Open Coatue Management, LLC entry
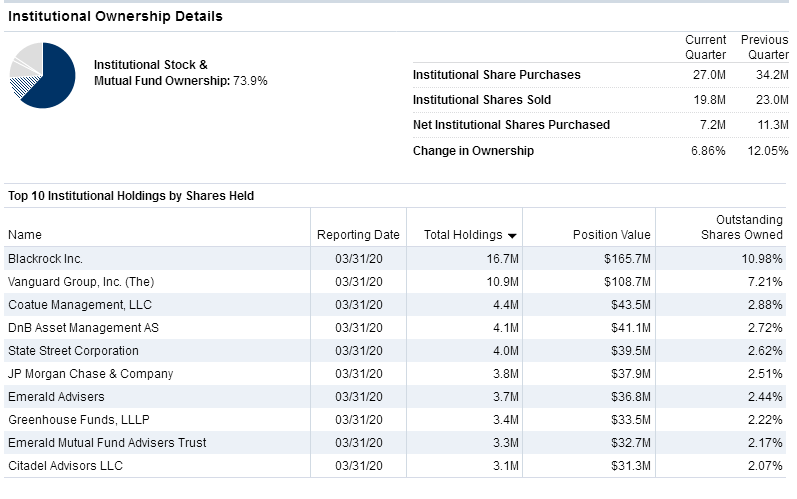Image resolution: width=797 pixels, height=499 pixels. pyautogui.click(x=80, y=305)
